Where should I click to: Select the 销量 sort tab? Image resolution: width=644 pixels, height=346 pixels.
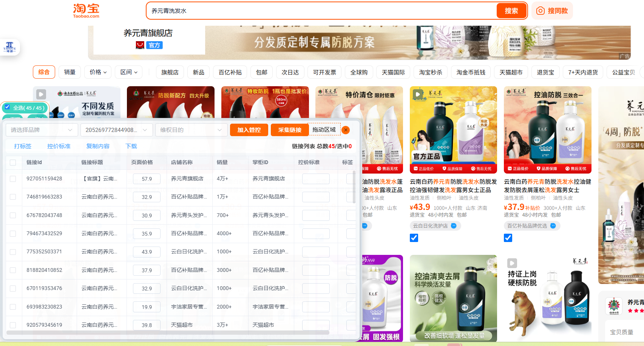tap(69, 72)
